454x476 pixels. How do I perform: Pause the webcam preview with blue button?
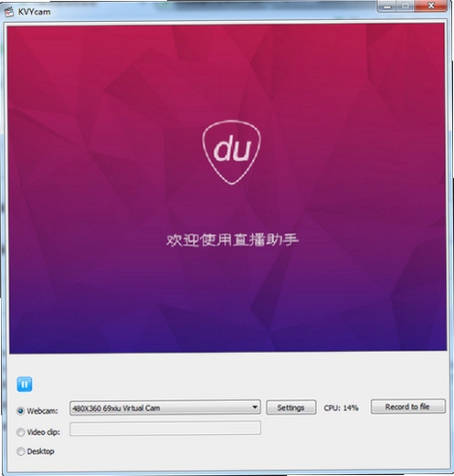click(x=25, y=384)
